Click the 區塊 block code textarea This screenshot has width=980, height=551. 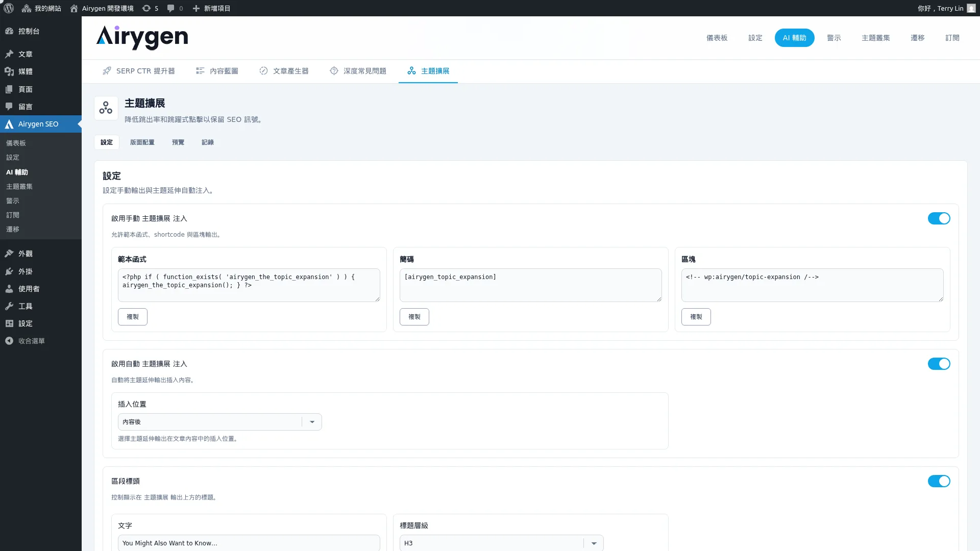pos(813,285)
